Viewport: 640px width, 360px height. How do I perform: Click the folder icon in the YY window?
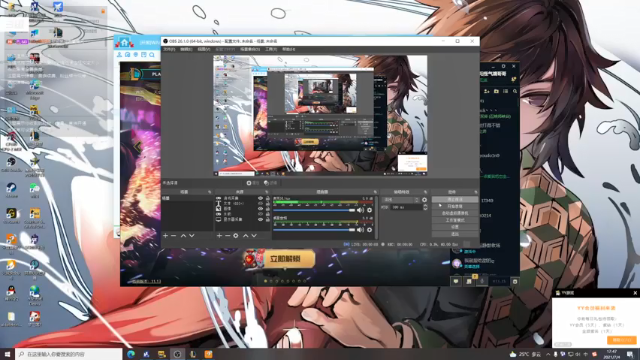tap(496, 91)
